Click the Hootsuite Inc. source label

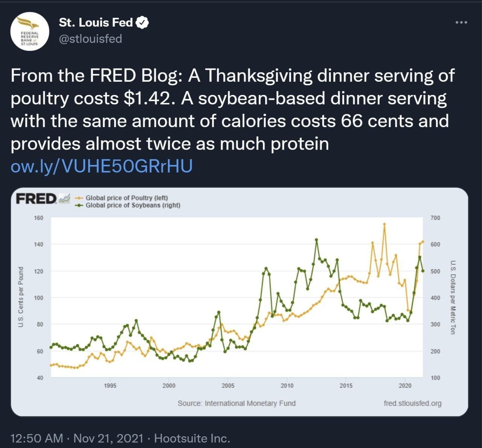tap(192, 438)
